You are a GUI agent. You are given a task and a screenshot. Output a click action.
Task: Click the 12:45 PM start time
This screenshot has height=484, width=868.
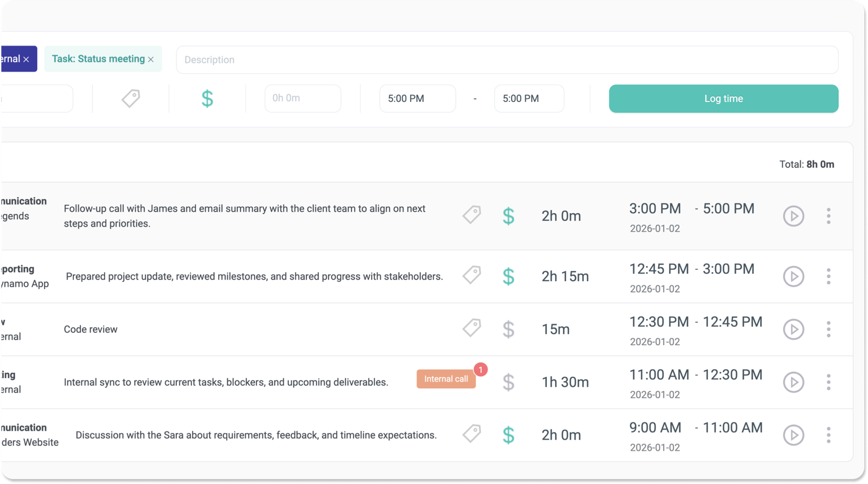(659, 269)
